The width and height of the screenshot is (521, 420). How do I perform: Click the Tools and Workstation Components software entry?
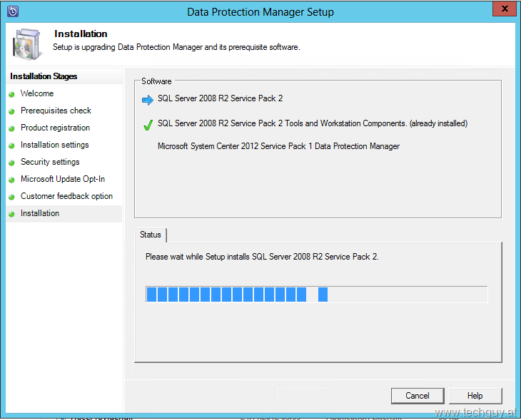pyautogui.click(x=313, y=123)
